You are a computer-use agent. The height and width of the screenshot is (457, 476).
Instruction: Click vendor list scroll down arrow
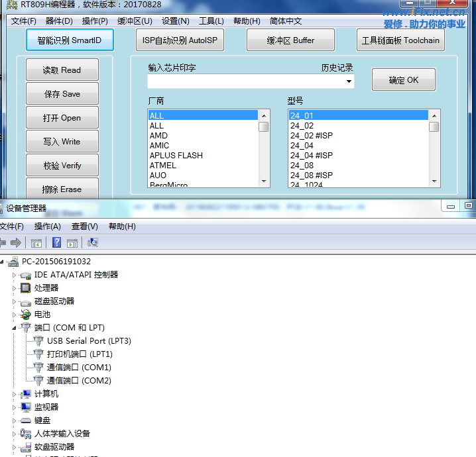pos(264,181)
